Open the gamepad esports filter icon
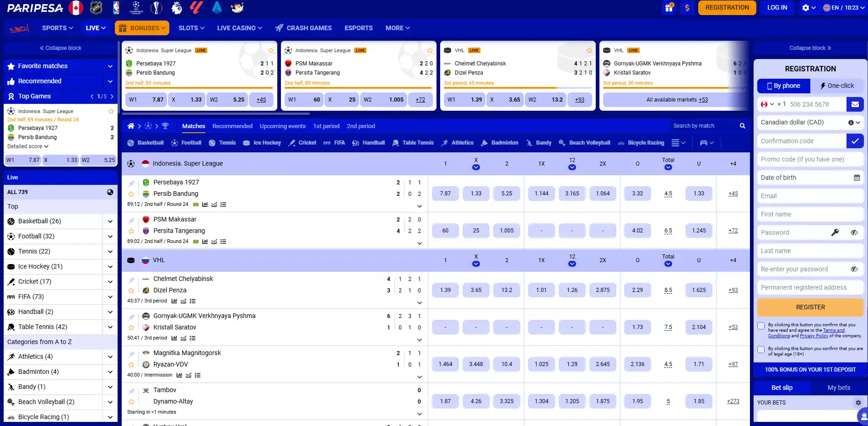 [x=704, y=143]
